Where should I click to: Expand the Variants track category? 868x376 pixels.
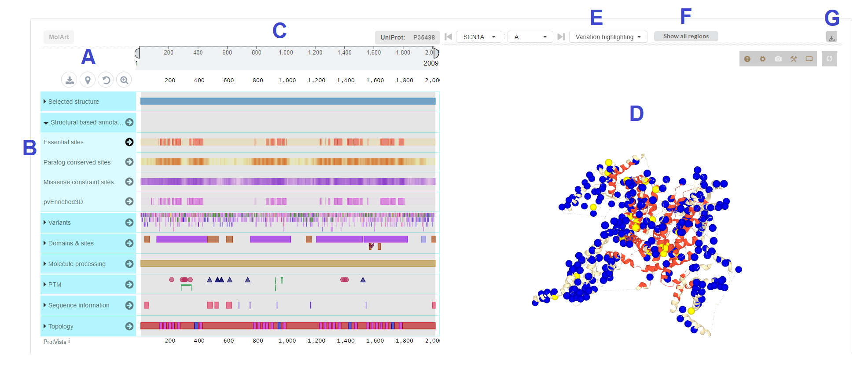(57, 223)
